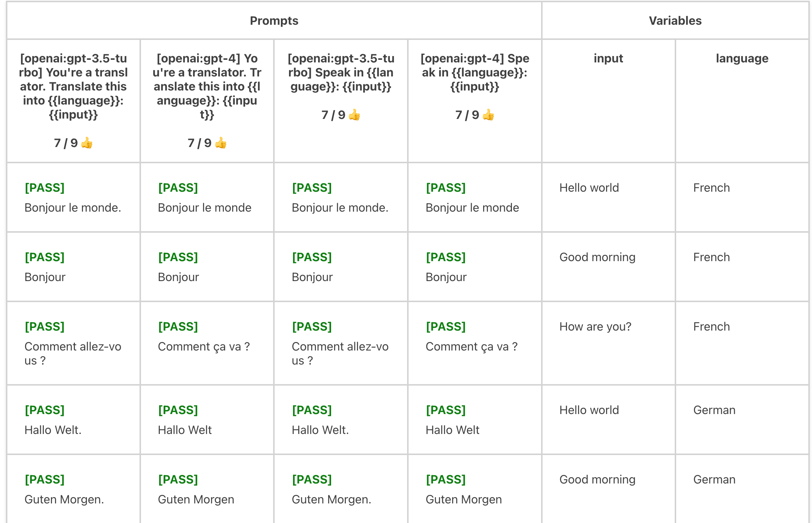The height and width of the screenshot is (523, 812).
Task: Click 'Bonjour le monde.' result in first column
Action: coord(73,208)
